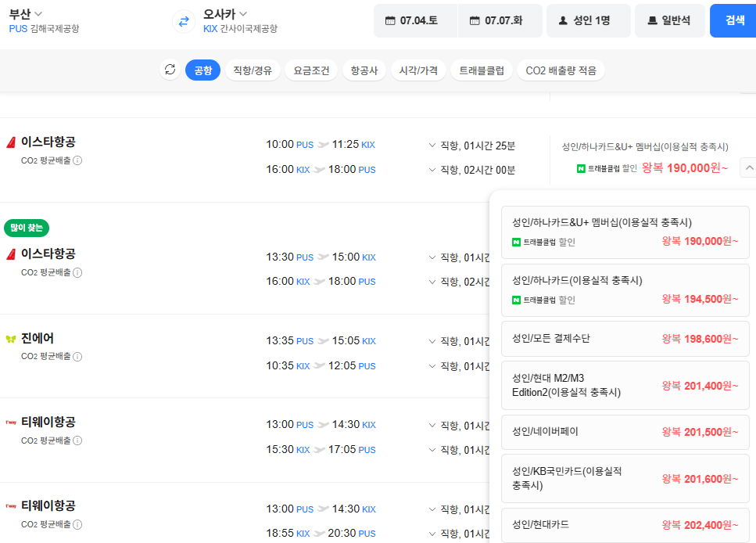
Task: Open CO2 info for T'way 15:30 return flight
Action: tap(77, 441)
